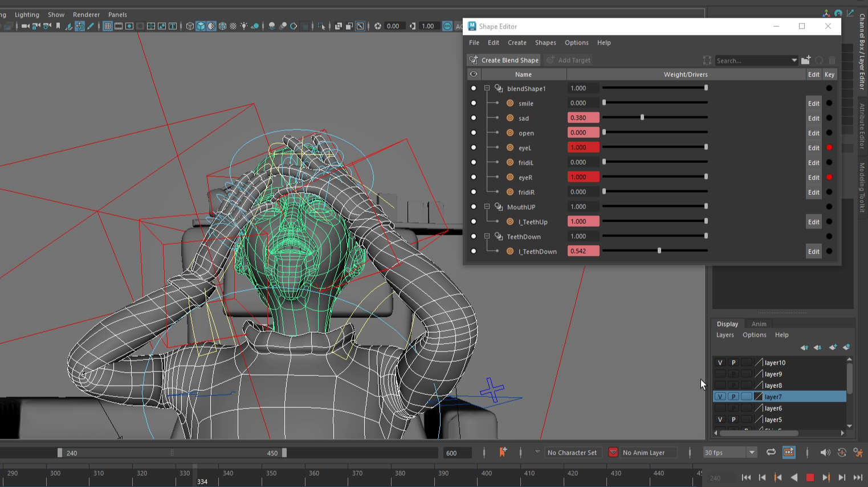Open animation preferences running man icon

pyautogui.click(x=858, y=452)
